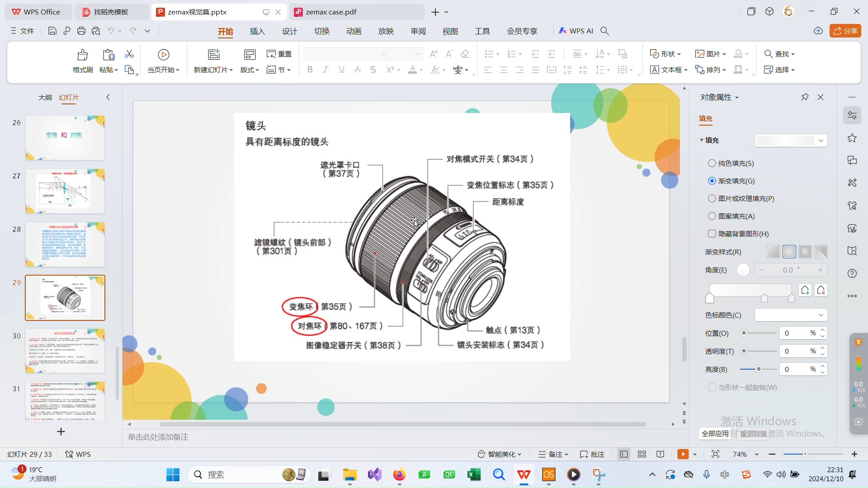This screenshot has width=868, height=488.
Task: Open the Animation (动画) ribbon tab
Action: (354, 31)
